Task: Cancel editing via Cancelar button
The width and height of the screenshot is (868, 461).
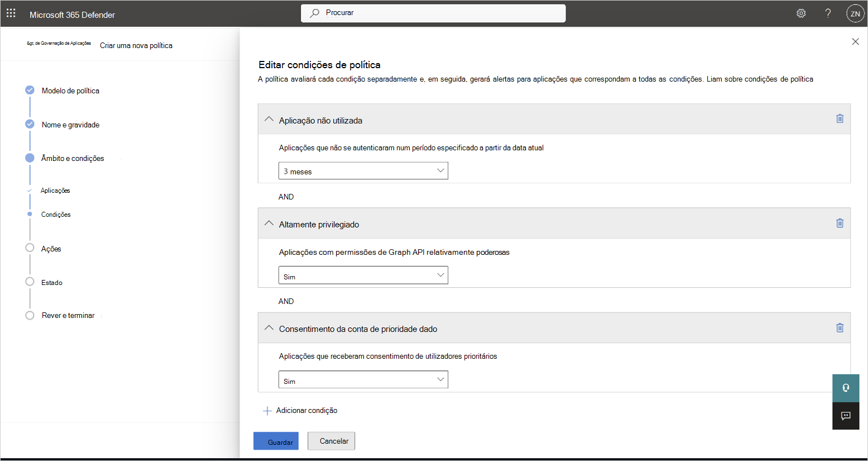Action: (331, 441)
